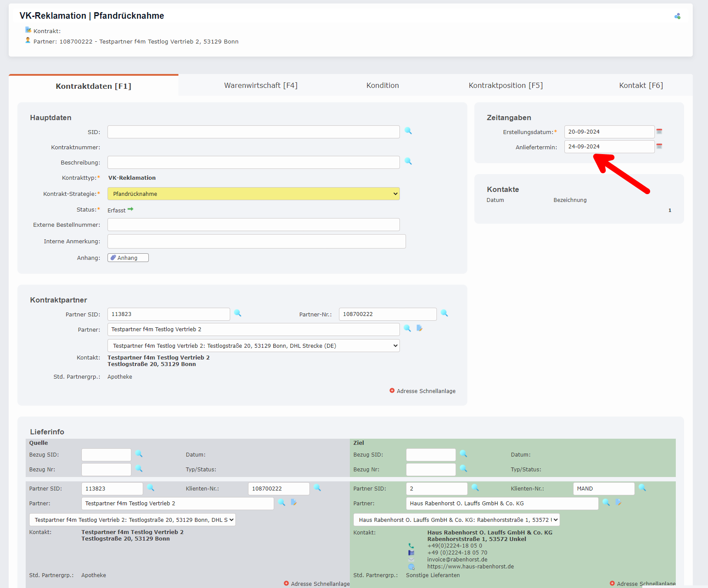
Task: Open the Anliefertermin calendar picker
Action: [x=659, y=146]
